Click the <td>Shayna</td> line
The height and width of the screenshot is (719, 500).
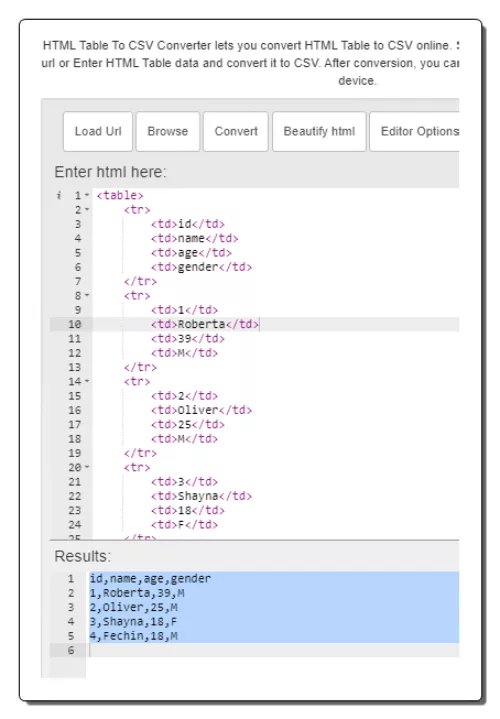click(201, 496)
